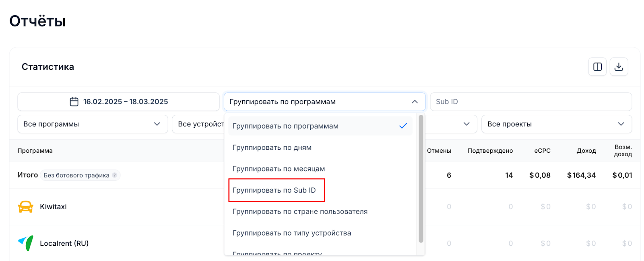The image size is (644, 261).
Task: Click checkmark beside Группировать по программам
Action: pyautogui.click(x=403, y=126)
